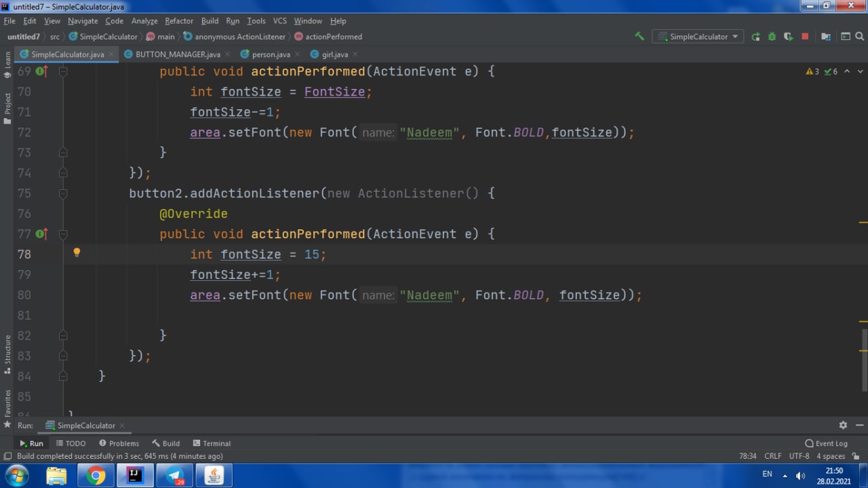Open the TODO tool window
The height and width of the screenshot is (488, 868).
(x=71, y=443)
